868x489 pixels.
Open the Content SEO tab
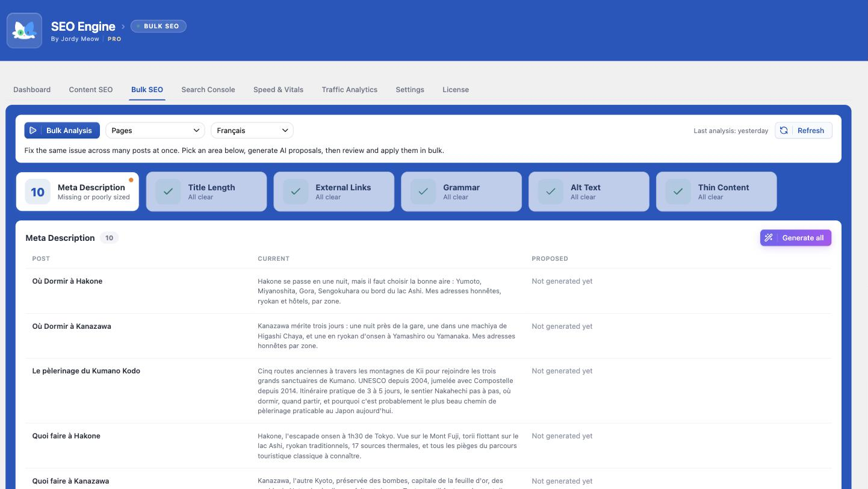[x=91, y=90]
